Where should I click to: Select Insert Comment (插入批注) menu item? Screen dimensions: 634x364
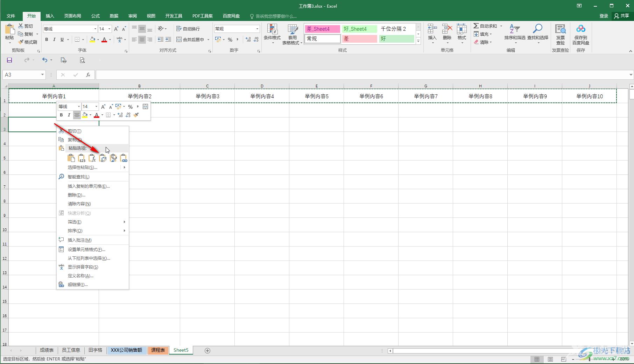click(x=93, y=240)
